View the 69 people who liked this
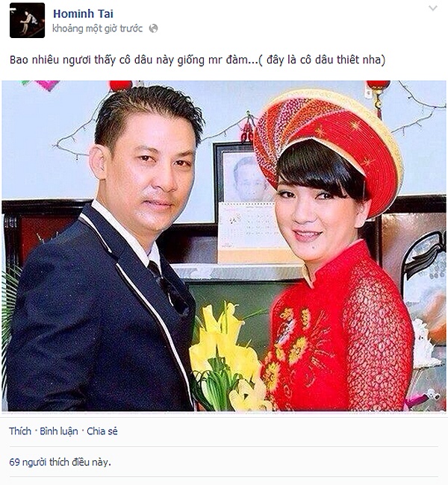448x485 pixels. point(60,462)
